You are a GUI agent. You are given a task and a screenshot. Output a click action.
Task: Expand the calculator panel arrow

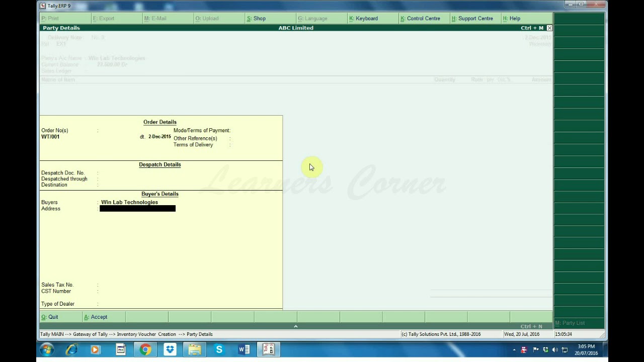[x=296, y=326]
